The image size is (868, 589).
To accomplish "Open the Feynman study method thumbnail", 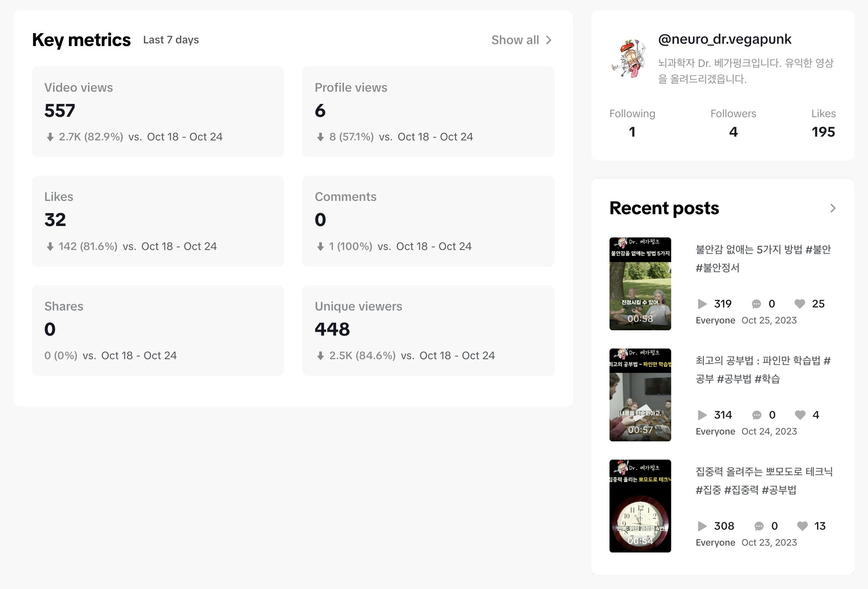I will (640, 395).
